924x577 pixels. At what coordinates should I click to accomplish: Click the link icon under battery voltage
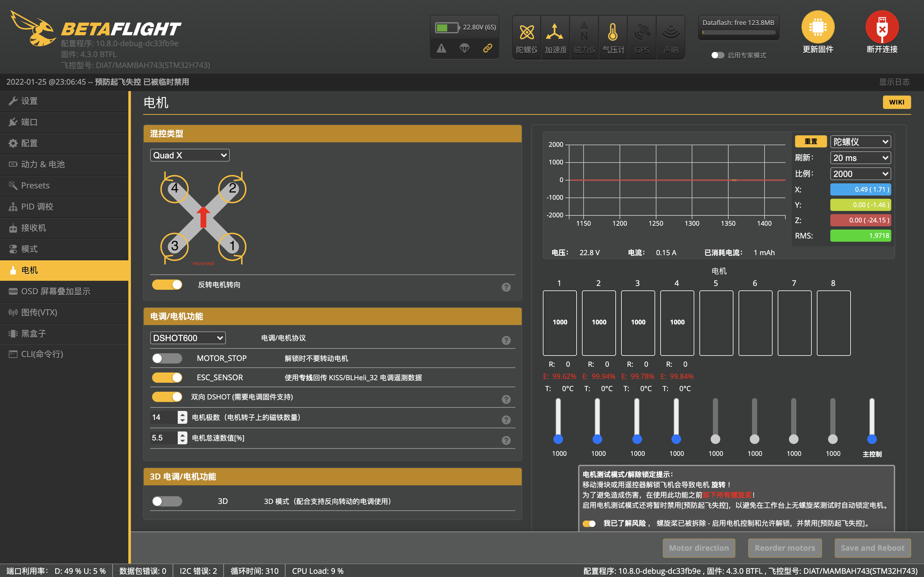[x=487, y=48]
